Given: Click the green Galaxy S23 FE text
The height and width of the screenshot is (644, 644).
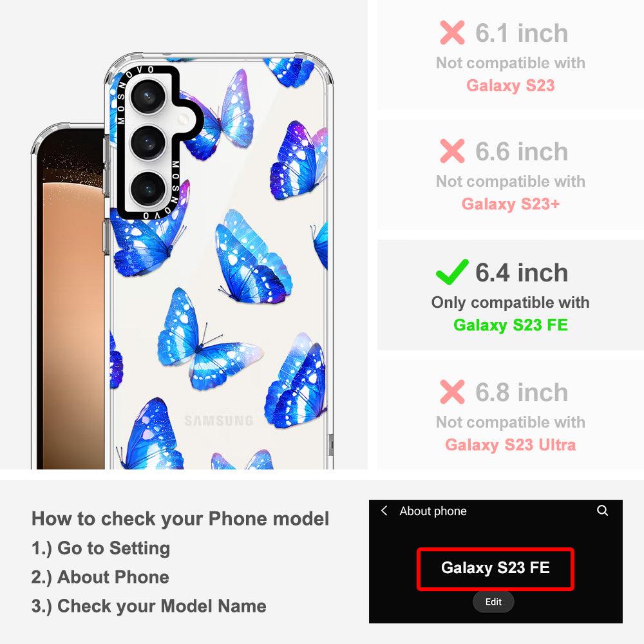Looking at the screenshot, I should (x=511, y=325).
